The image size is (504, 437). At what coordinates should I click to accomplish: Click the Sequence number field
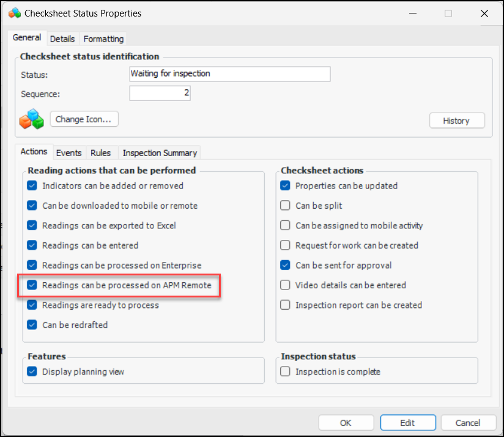point(160,94)
